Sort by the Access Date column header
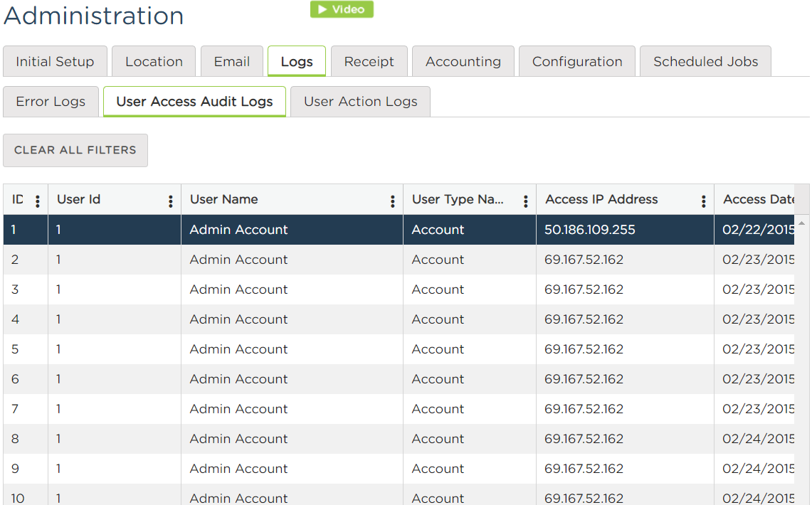The image size is (812, 505). click(x=759, y=199)
